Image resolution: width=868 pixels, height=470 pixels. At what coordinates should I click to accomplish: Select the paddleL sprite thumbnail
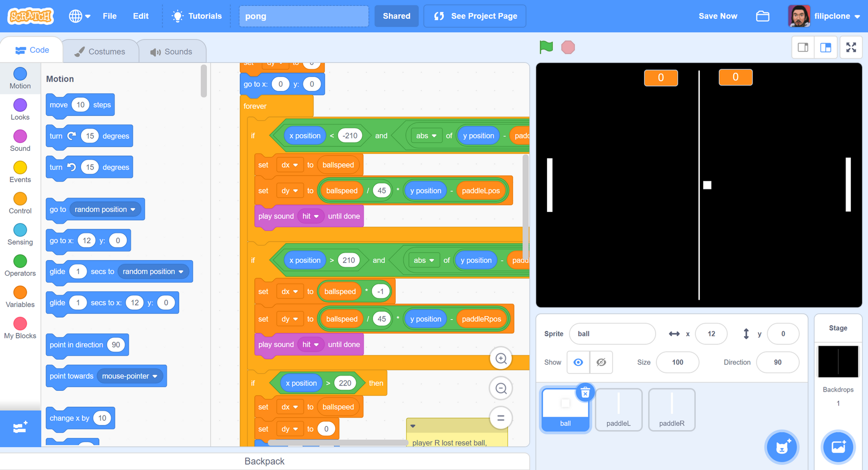(618, 410)
